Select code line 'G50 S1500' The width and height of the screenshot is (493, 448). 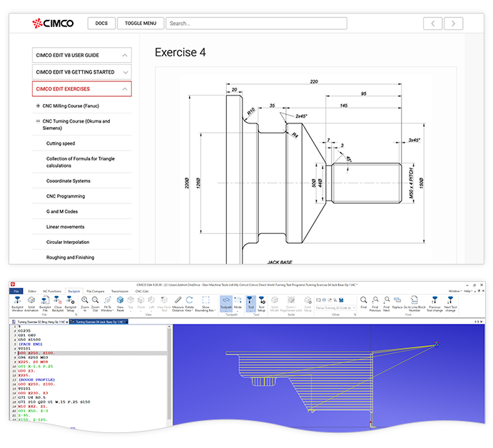(29, 340)
